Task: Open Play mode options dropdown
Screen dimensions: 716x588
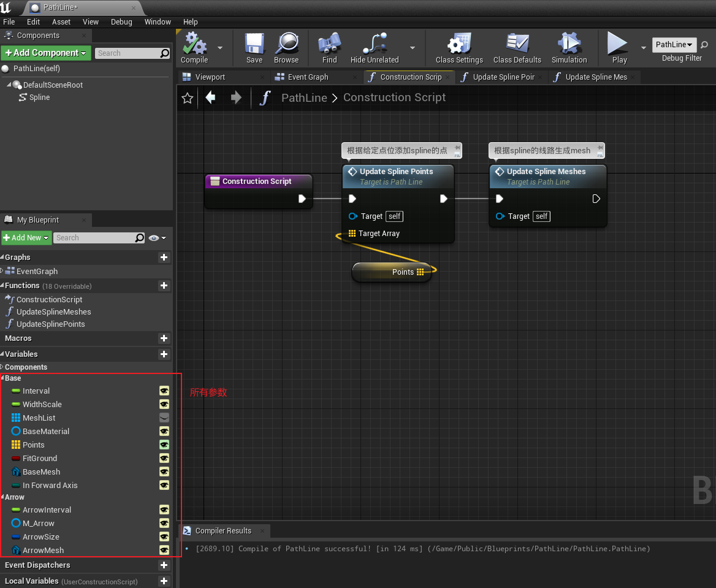Action: click(x=644, y=47)
